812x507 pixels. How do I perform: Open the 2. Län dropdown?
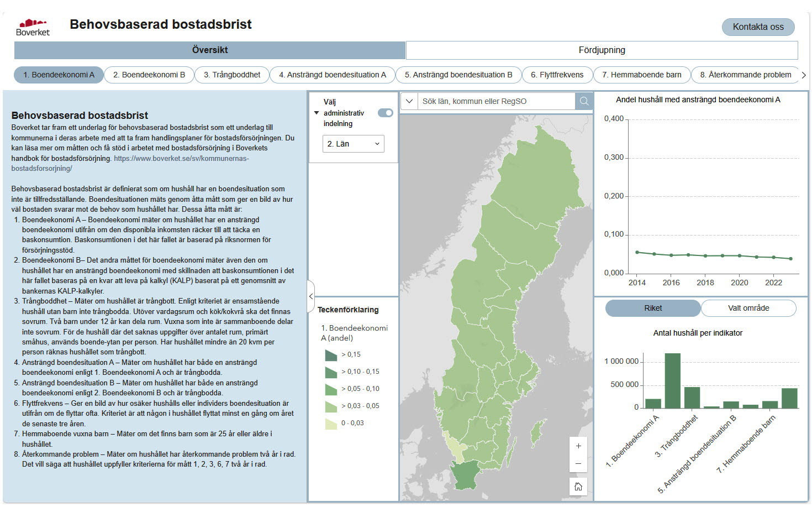click(353, 144)
